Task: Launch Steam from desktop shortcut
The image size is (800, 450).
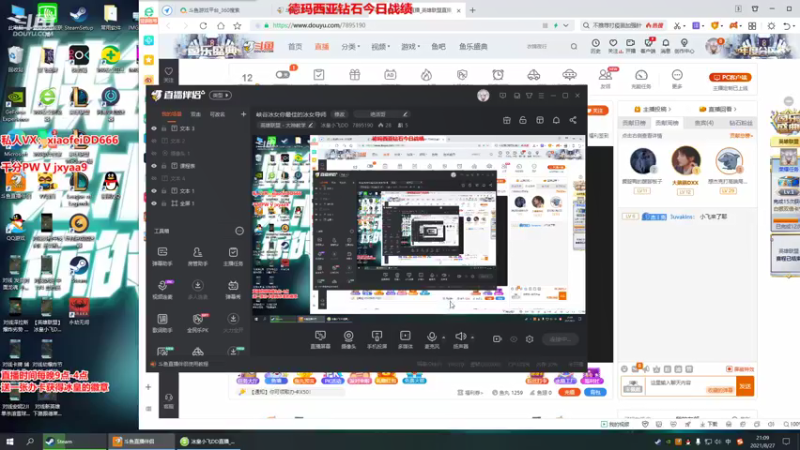Action: point(79,267)
